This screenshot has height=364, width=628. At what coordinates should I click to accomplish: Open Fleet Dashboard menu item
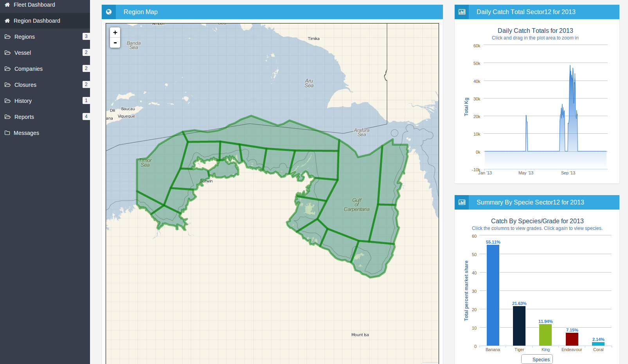45,5
